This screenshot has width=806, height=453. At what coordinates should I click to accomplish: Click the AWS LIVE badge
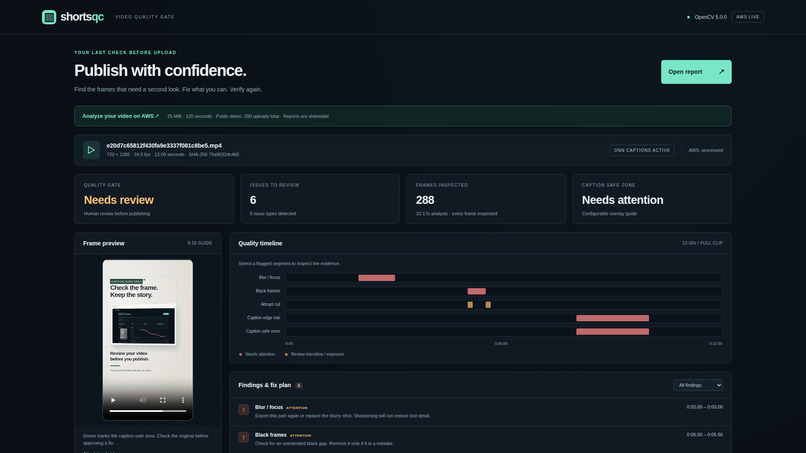tap(747, 17)
